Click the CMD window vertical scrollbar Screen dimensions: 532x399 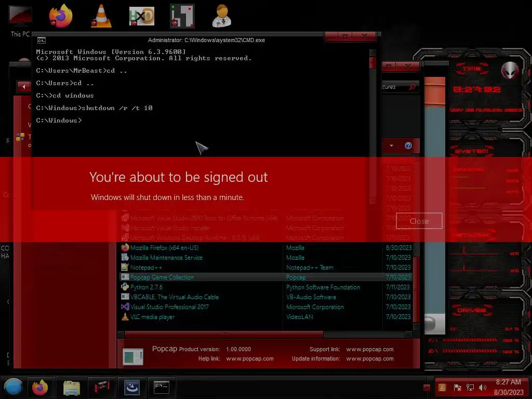[373, 127]
